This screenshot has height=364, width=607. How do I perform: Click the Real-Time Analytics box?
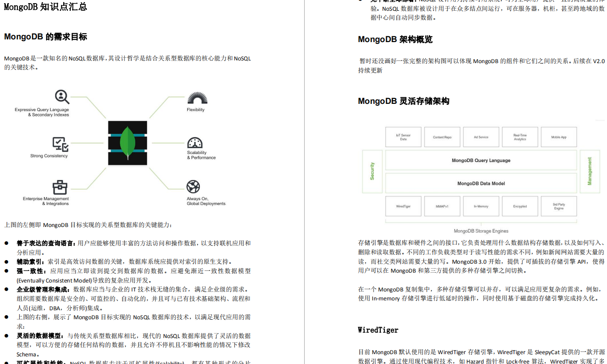[520, 137]
